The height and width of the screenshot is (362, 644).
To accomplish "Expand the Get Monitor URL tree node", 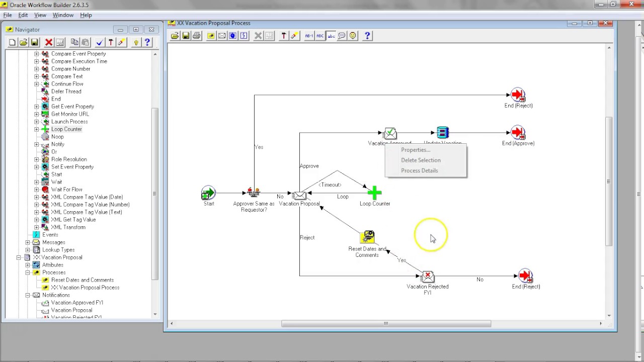I will pyautogui.click(x=36, y=114).
